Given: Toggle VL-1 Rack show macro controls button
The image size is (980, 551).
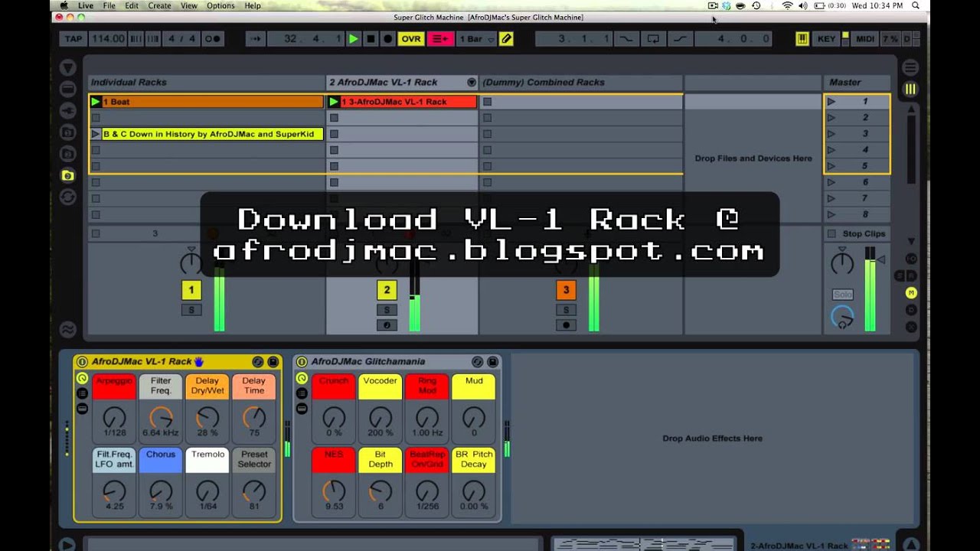Looking at the screenshot, I should tap(82, 379).
